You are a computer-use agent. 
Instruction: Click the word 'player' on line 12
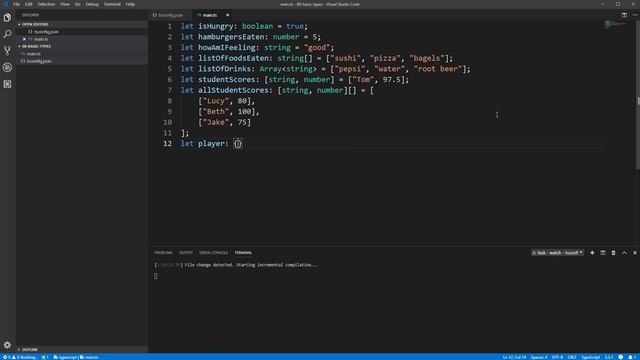[211, 143]
